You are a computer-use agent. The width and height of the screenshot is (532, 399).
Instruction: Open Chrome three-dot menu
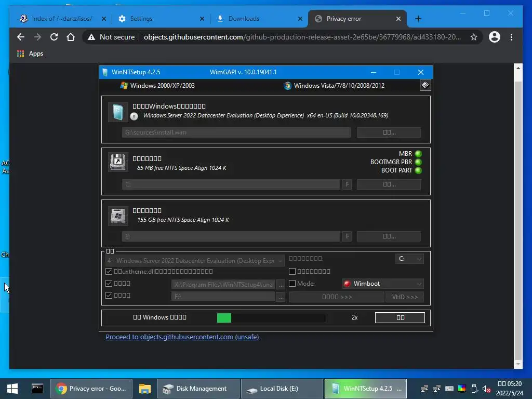[x=511, y=37]
